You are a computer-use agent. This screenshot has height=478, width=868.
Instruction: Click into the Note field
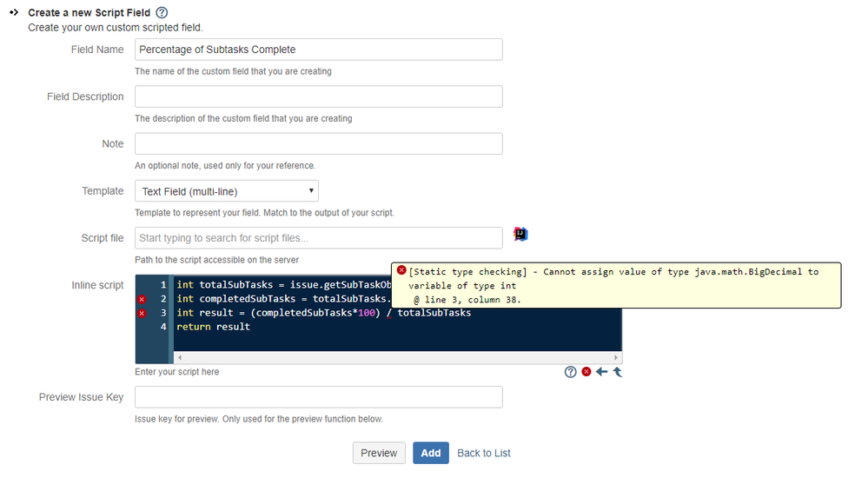(x=318, y=143)
